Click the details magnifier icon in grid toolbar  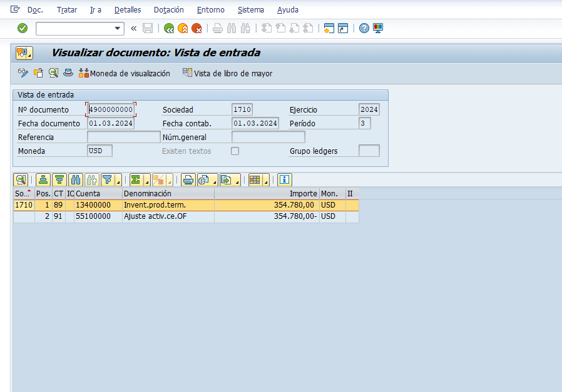point(21,180)
